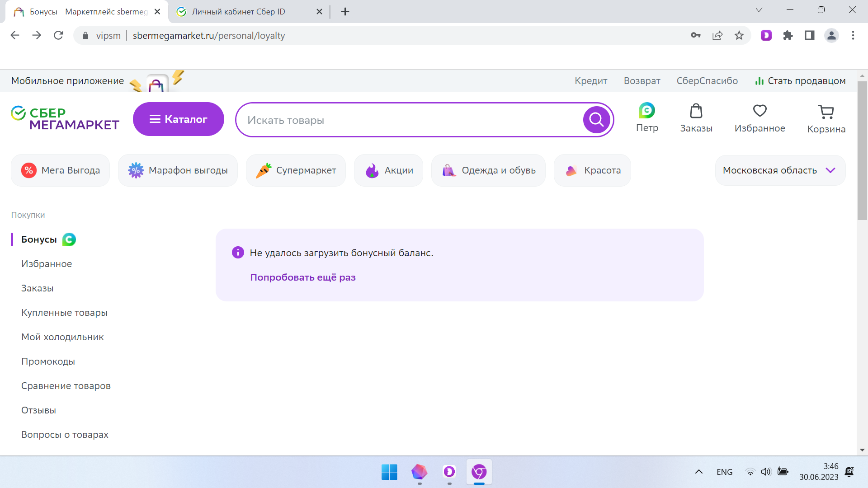Select Мой холодильник in the sidebar
Screen dimensions: 868x488
tap(62, 337)
